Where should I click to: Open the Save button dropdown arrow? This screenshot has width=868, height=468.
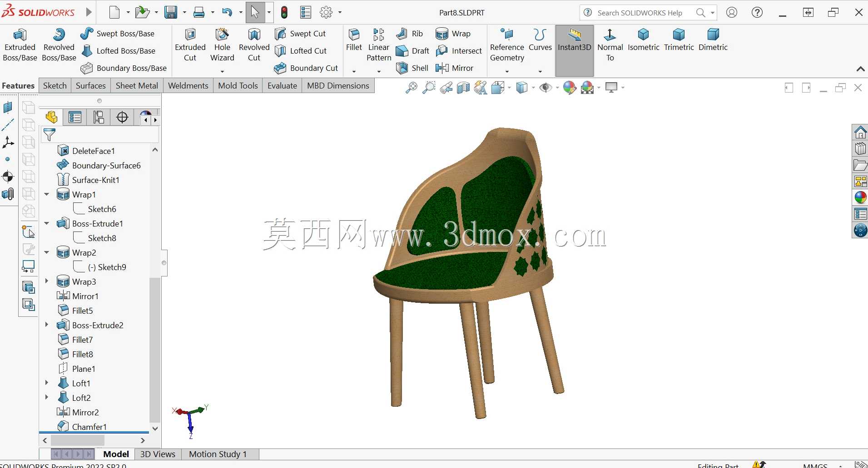click(184, 13)
